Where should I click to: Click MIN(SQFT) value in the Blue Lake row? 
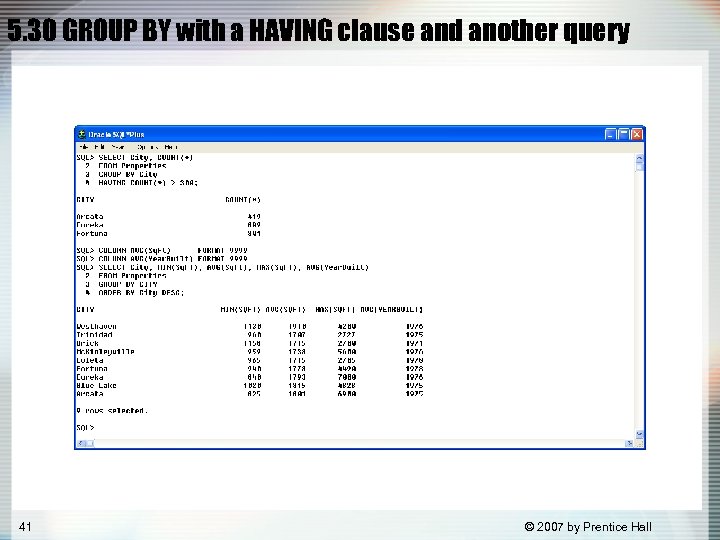tap(252, 386)
